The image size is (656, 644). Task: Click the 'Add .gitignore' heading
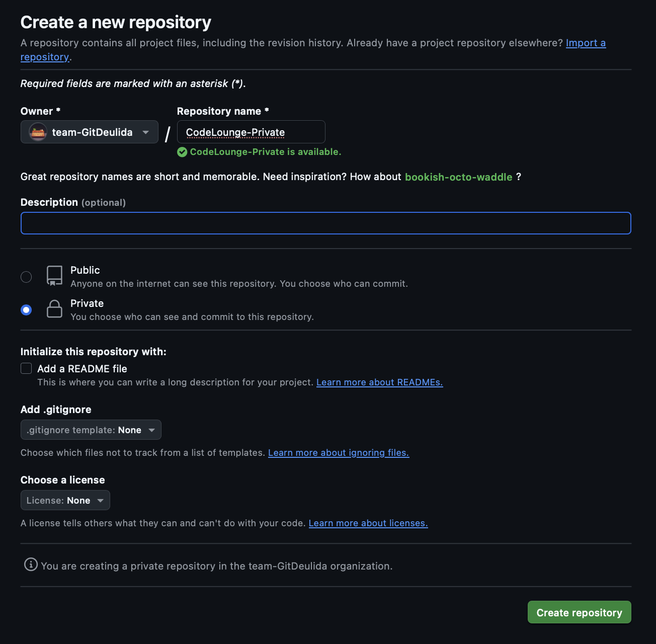(56, 410)
